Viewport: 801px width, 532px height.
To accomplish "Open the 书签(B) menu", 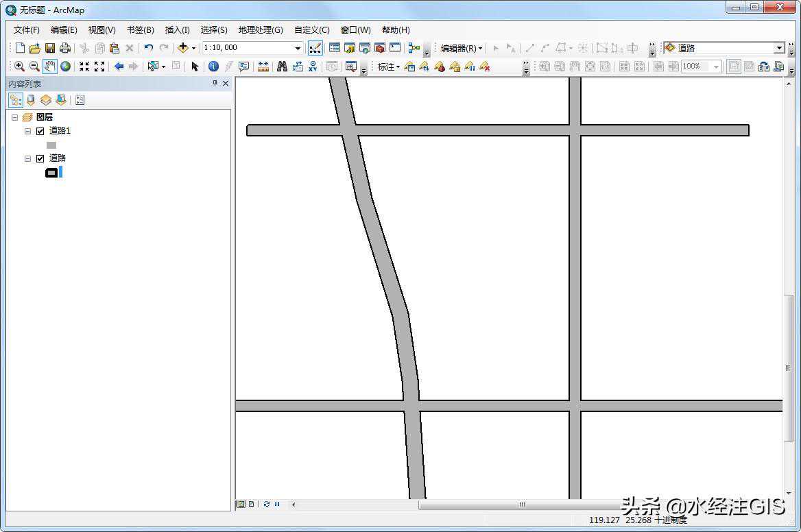I will (x=140, y=30).
